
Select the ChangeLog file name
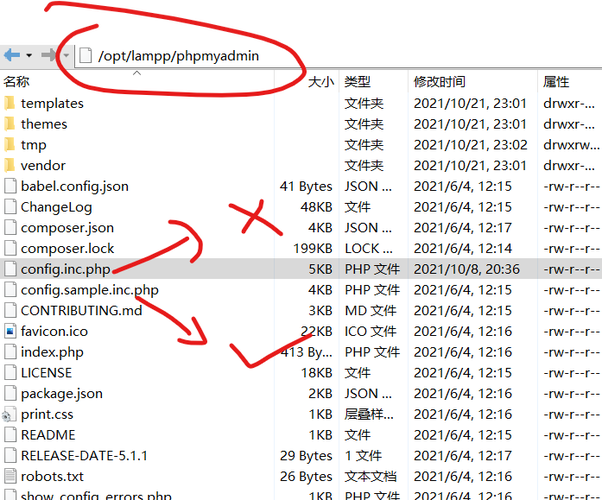[56, 207]
